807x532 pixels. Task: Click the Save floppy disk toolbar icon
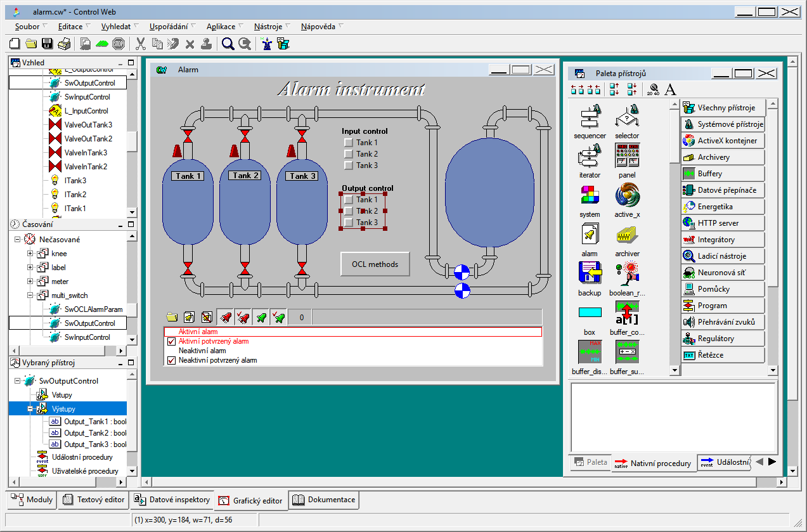(47, 44)
